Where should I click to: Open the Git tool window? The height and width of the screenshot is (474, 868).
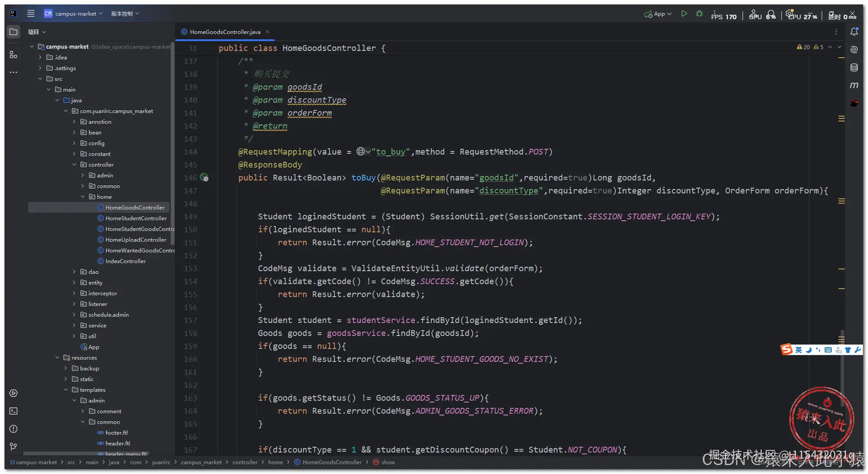[x=13, y=447]
